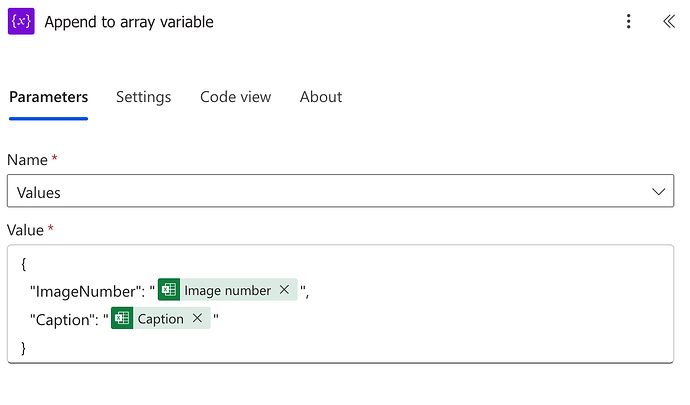The width and height of the screenshot is (690, 405).
Task: Click the Values text in Name field
Action: click(x=39, y=192)
